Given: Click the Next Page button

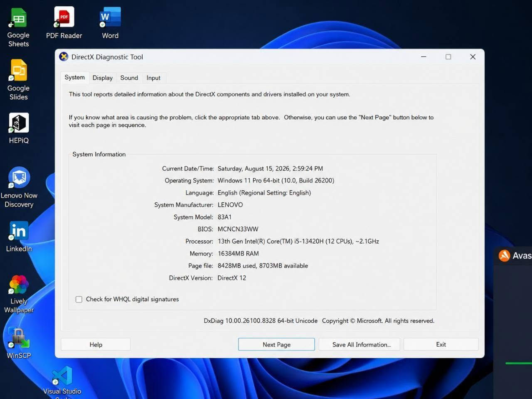Looking at the screenshot, I should point(276,345).
